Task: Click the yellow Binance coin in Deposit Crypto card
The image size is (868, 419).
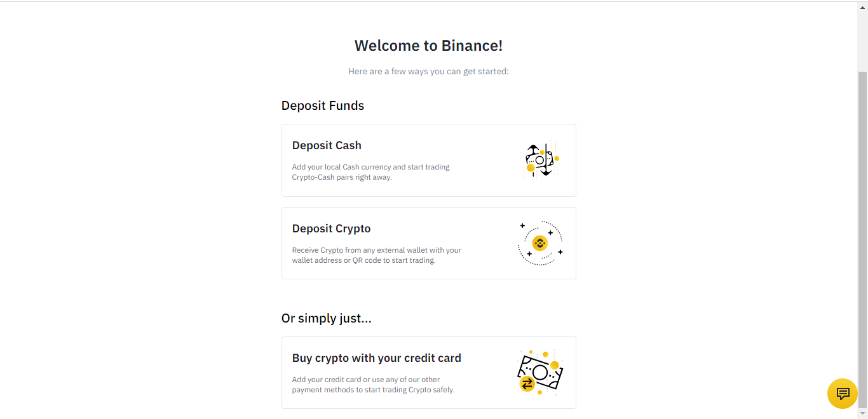Action: [539, 243]
